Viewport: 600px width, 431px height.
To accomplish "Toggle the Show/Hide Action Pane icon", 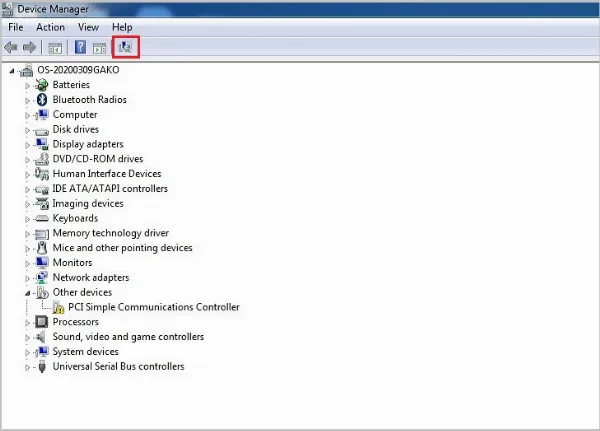I will (x=100, y=47).
